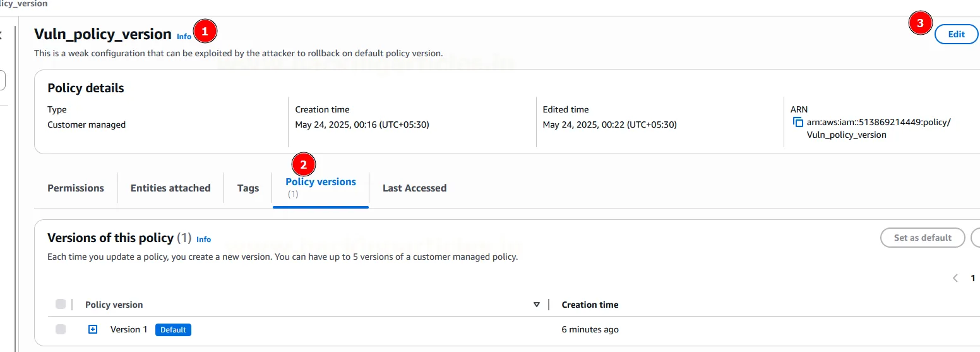Copy the policy ARN to clipboard
The width and height of the screenshot is (980, 352).
pyautogui.click(x=798, y=123)
